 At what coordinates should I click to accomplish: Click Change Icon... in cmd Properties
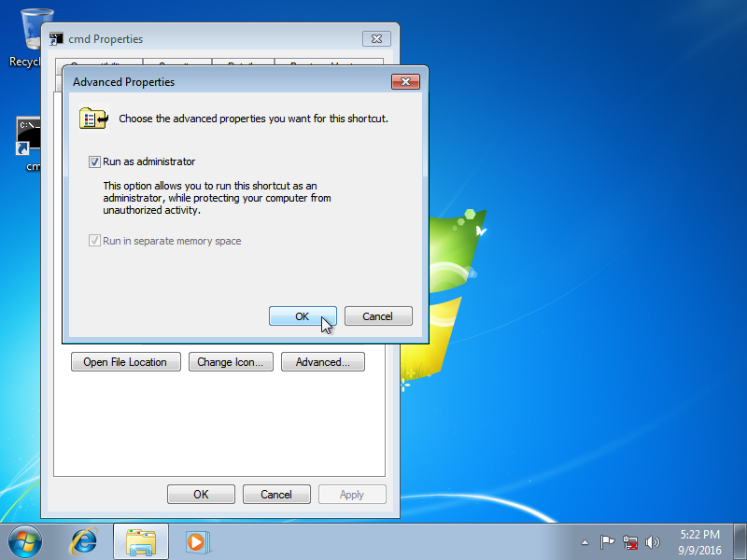[x=231, y=362]
